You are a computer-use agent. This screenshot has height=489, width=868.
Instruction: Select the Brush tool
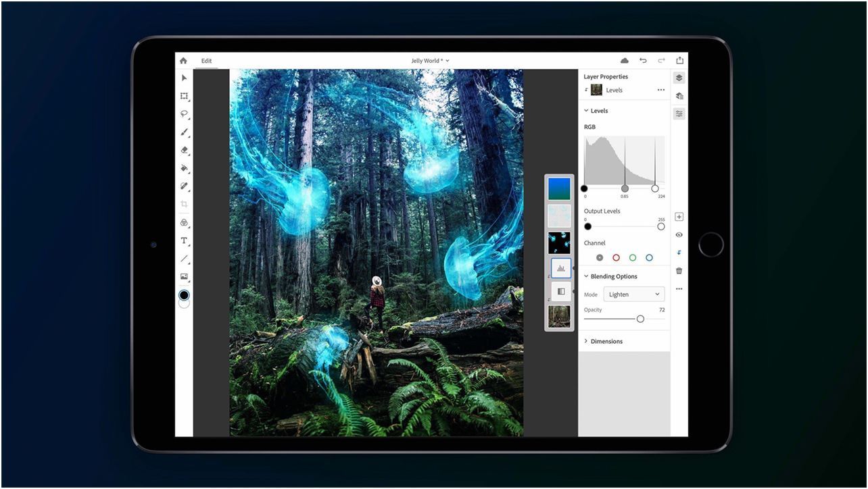coord(184,132)
